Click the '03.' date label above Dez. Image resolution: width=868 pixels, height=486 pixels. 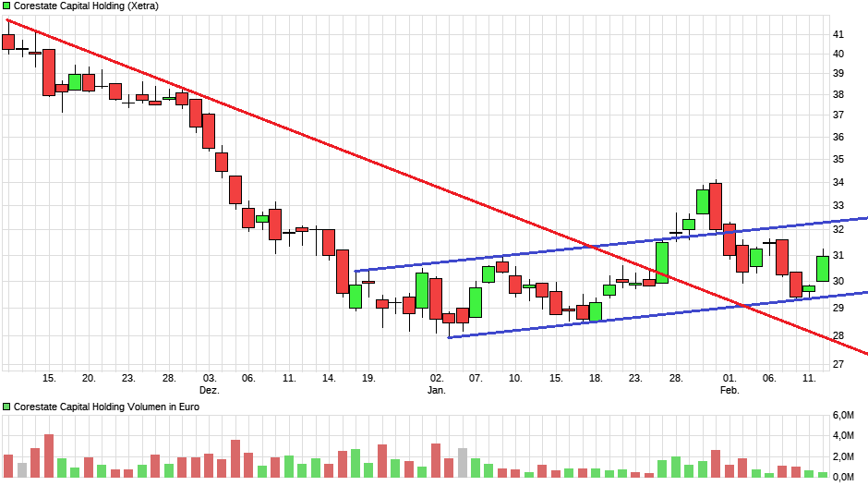210,378
